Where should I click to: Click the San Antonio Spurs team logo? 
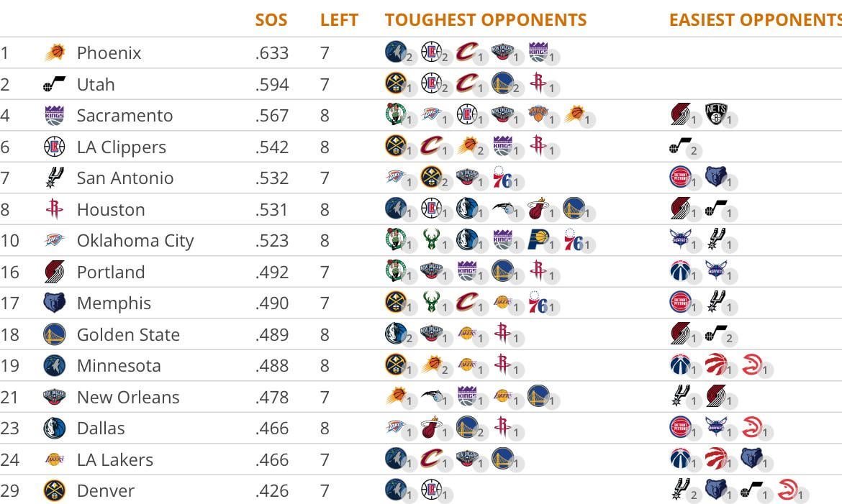coord(55,178)
